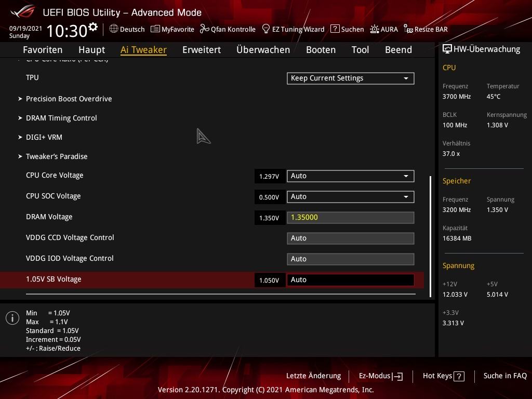Click the +3.3V 3.313 V reading
This screenshot has width=532, height=399.
[453, 323]
